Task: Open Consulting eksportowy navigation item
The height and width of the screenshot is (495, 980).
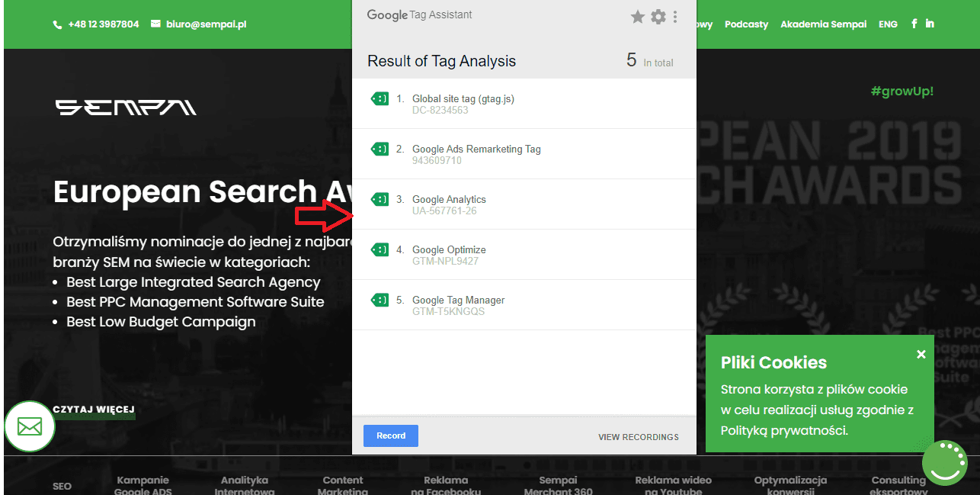Action: (x=898, y=485)
